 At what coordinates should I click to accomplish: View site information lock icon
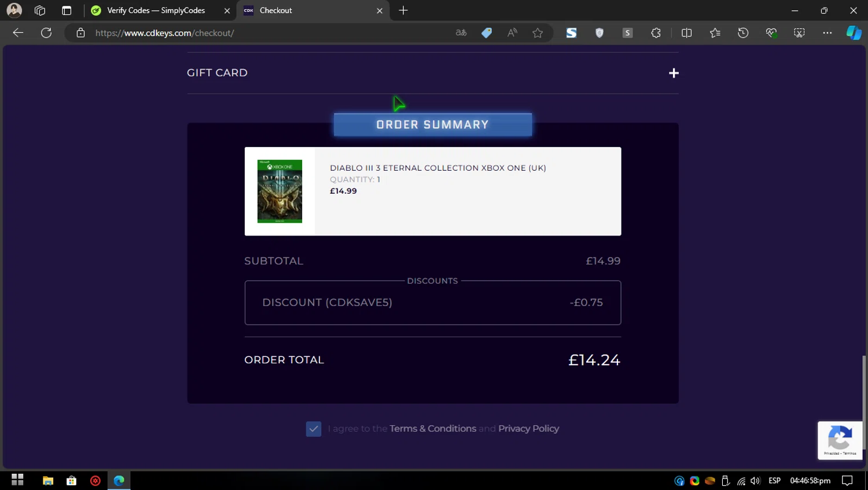81,33
